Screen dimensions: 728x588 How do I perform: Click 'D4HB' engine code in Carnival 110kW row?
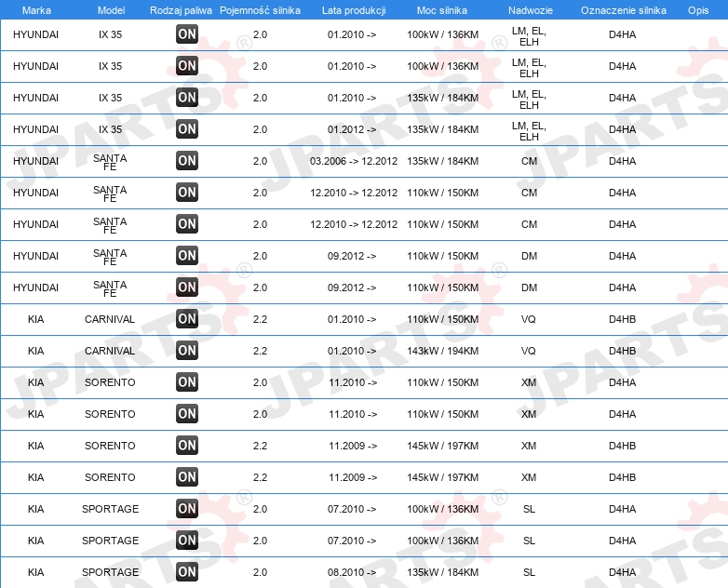pos(622,319)
